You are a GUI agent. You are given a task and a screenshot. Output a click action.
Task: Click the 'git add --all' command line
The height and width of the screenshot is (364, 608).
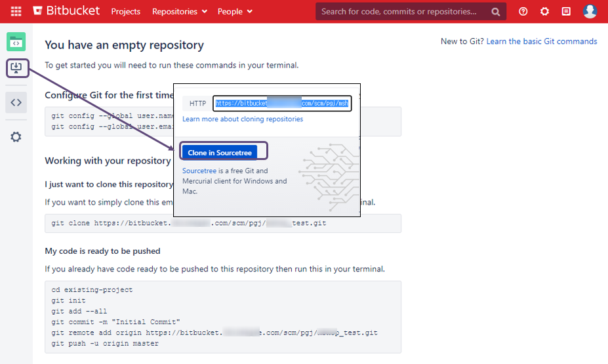point(79,312)
